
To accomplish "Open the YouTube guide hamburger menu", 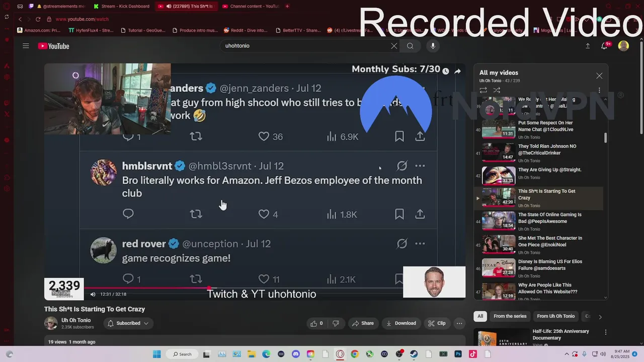I will click(x=26, y=46).
